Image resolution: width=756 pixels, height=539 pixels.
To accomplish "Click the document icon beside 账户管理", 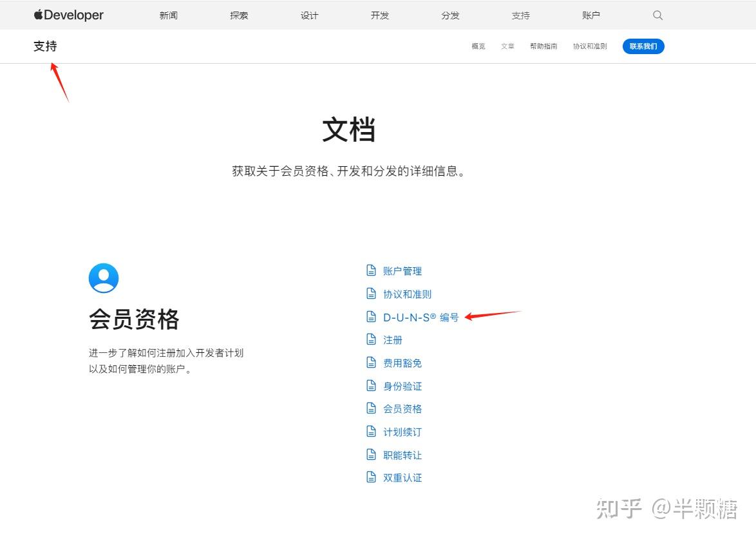I will [x=372, y=270].
